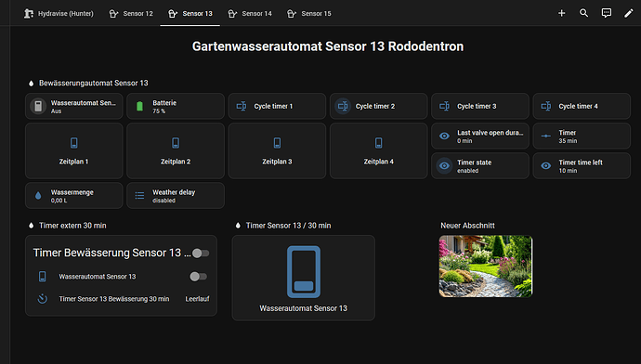Click the Wasserautomat Sen... Aus tile icon

[38, 106]
